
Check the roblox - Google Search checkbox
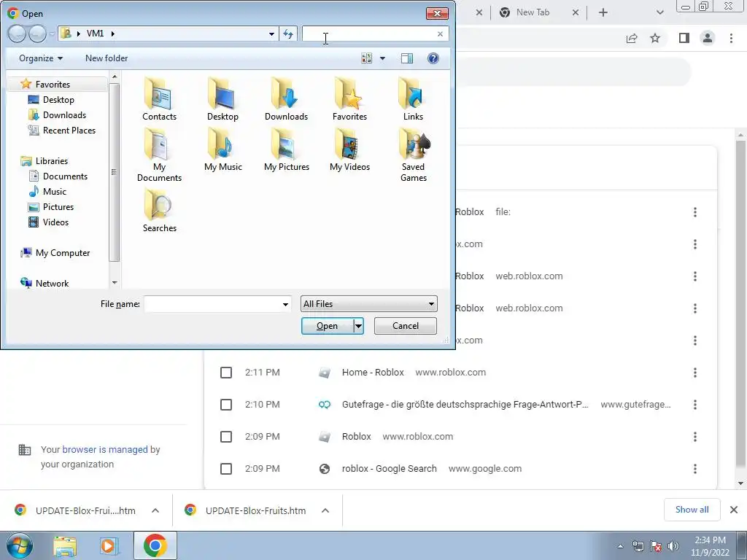(x=226, y=469)
